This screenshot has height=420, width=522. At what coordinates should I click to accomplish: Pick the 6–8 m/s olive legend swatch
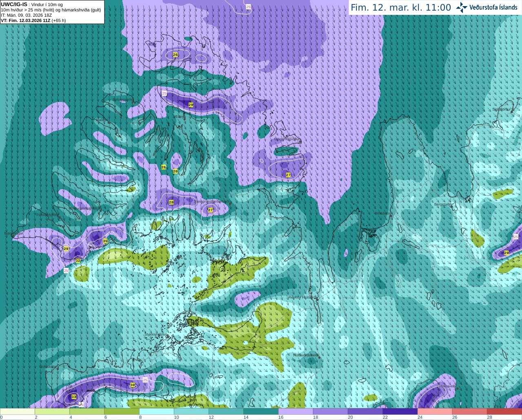click(122, 411)
